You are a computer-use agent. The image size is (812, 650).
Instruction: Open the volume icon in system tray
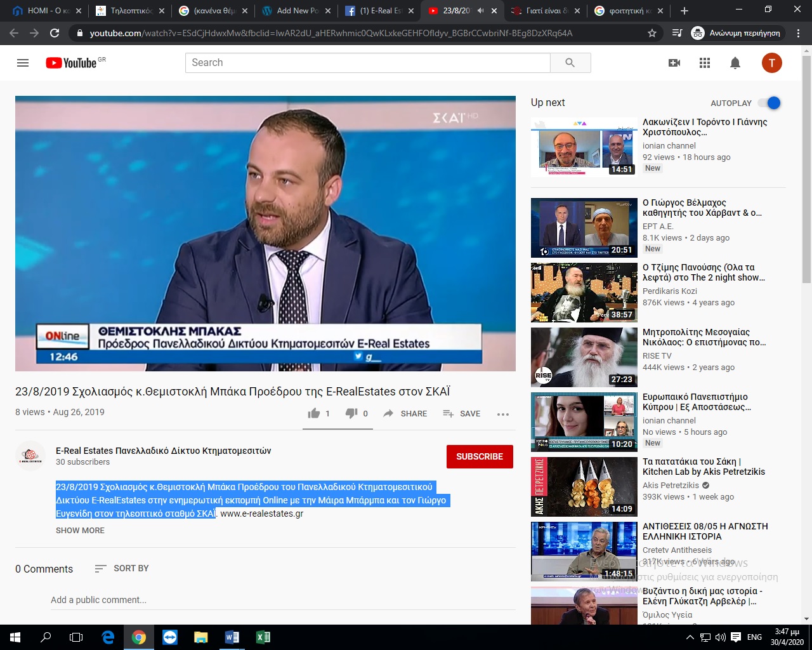pos(720,637)
